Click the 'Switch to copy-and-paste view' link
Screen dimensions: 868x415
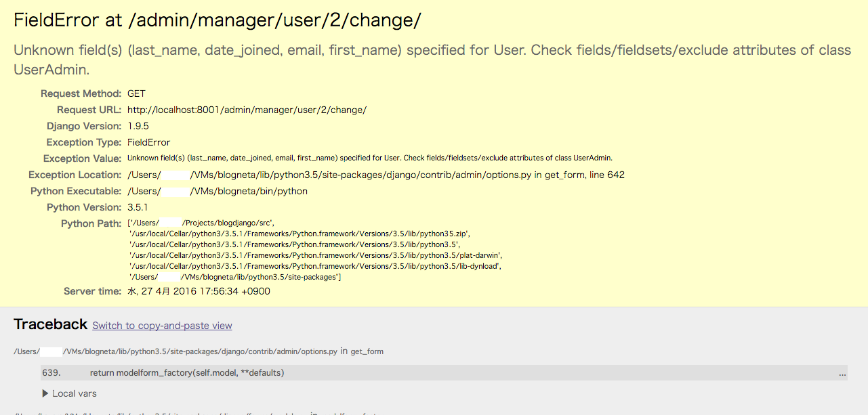click(162, 326)
